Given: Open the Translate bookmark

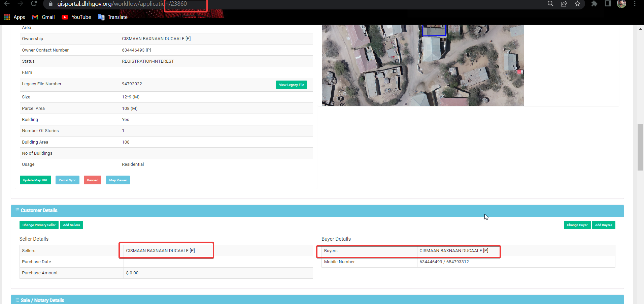Looking at the screenshot, I should (x=113, y=17).
